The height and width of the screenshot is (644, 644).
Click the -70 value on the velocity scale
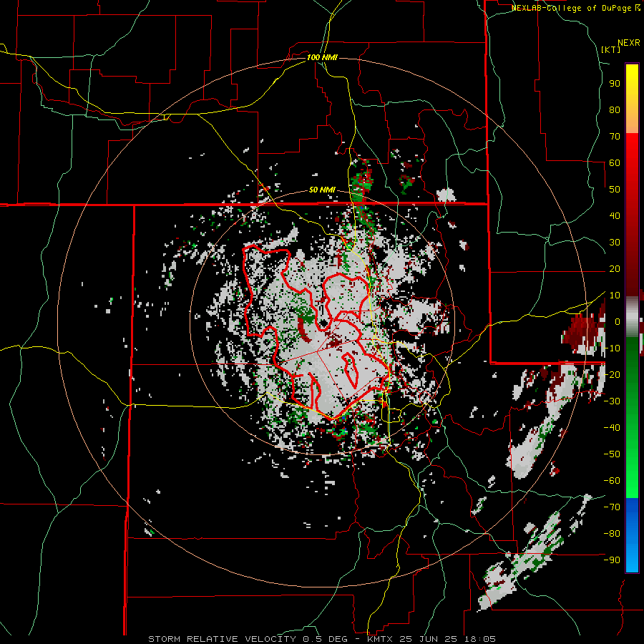(612, 507)
